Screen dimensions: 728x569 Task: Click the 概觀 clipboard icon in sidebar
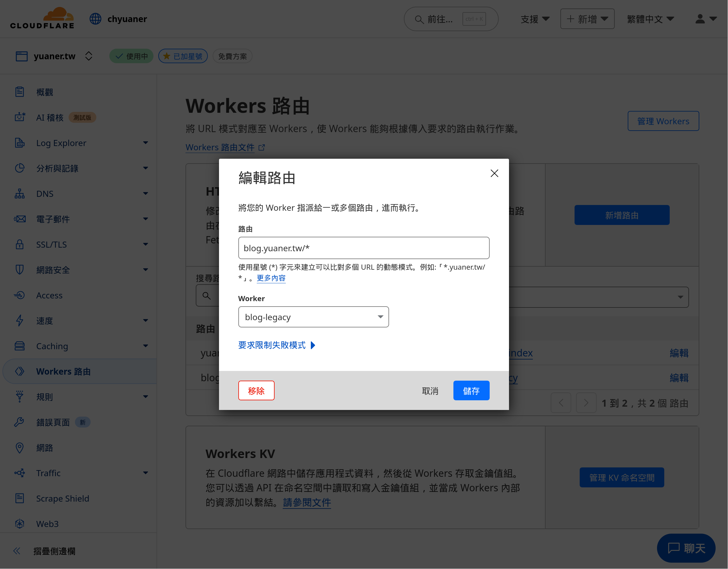20,92
